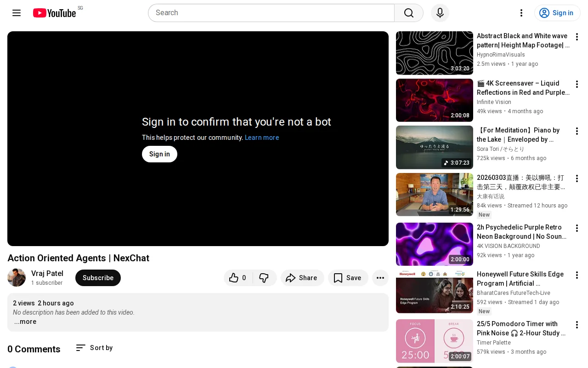Viewport: 588px width, 368px height.
Task: Open the Vraj Patel channel name
Action: click(x=47, y=274)
